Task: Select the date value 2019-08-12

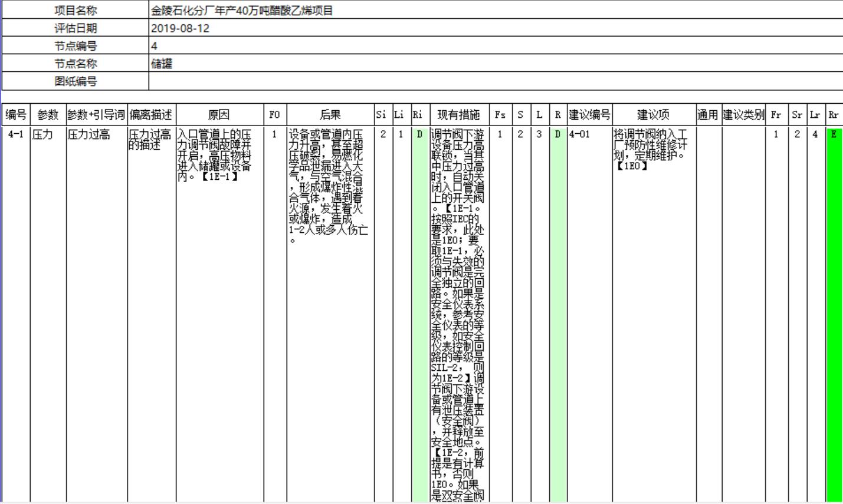Action: tap(180, 28)
